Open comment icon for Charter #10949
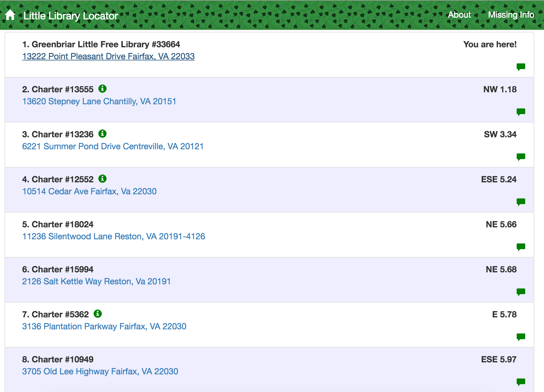This screenshot has width=544, height=392. coord(521,382)
